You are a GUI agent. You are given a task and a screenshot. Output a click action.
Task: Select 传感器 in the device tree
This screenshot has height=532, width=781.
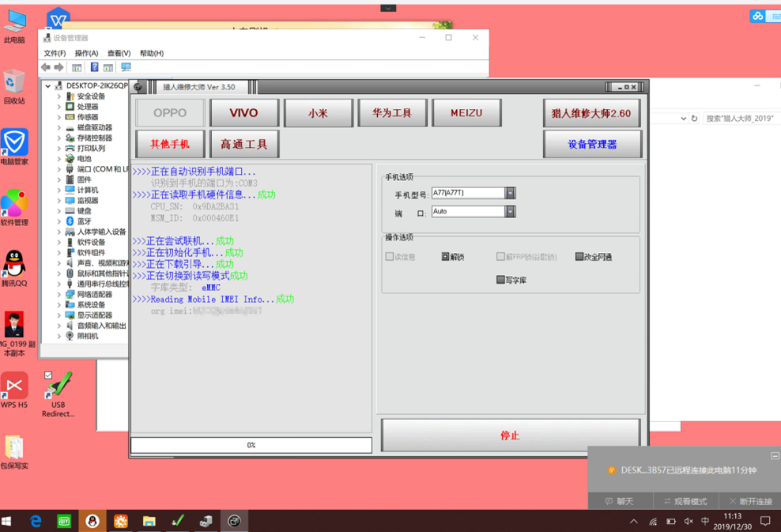tap(88, 117)
